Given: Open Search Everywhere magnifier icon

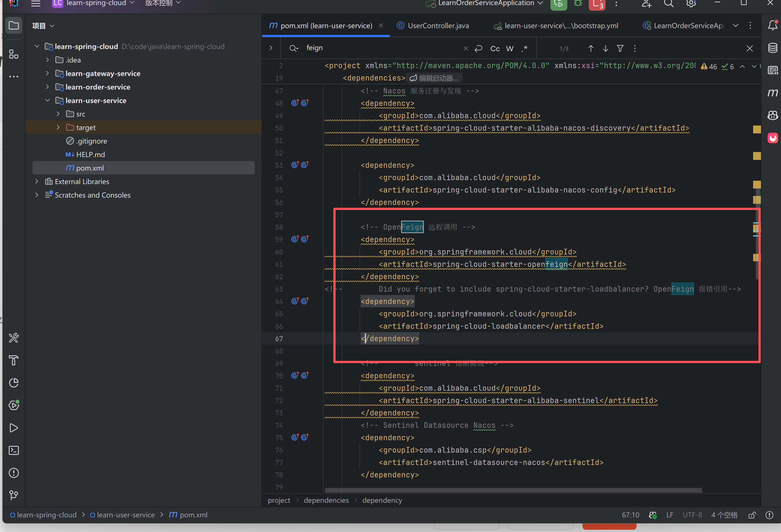Looking at the screenshot, I should 669,4.
